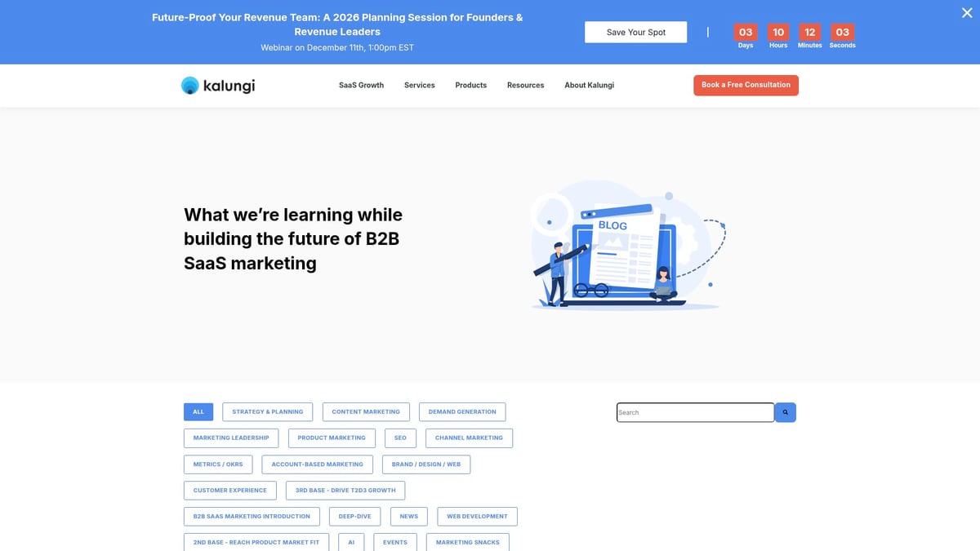Click the Kalungi logo icon
Viewport: 980px width, 551px height.
189,85
